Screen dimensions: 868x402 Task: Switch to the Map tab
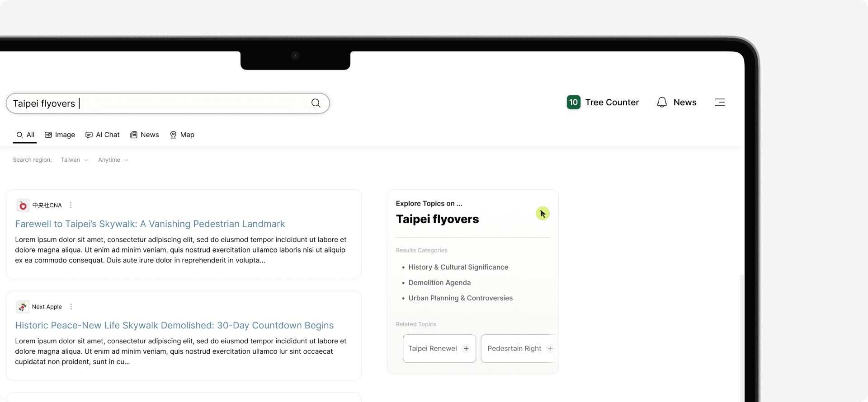tap(182, 135)
